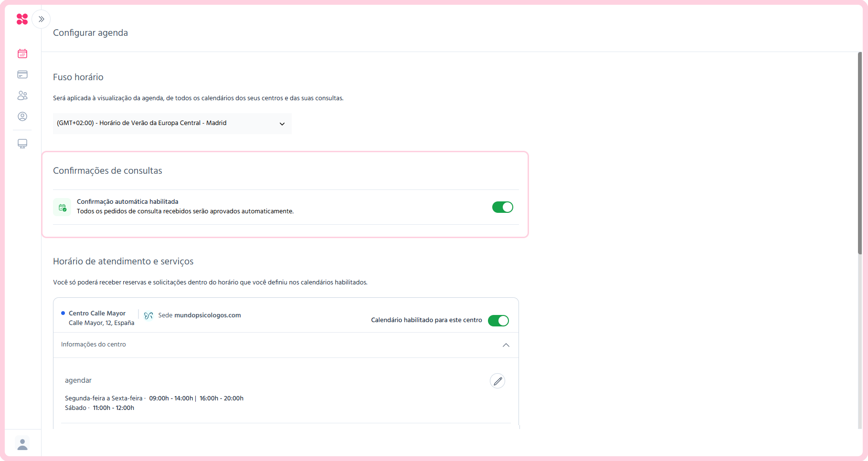Image resolution: width=868 pixels, height=461 pixels.
Task: Click the pink app logo
Action: click(22, 19)
